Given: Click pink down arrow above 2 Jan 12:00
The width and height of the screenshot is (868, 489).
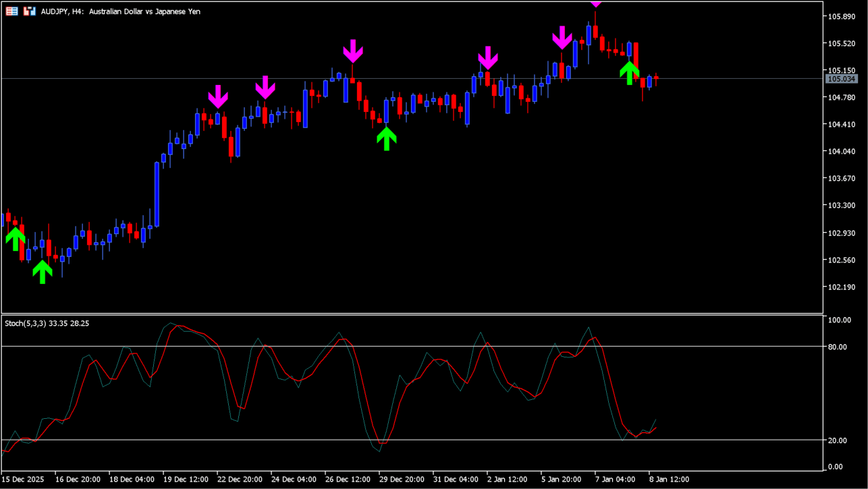Looking at the screenshot, I should point(487,58).
